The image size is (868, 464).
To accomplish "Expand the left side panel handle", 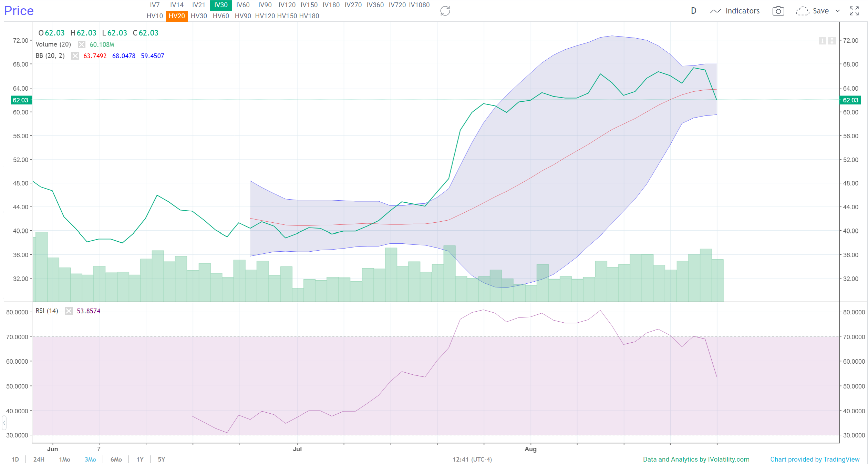I will (4, 423).
